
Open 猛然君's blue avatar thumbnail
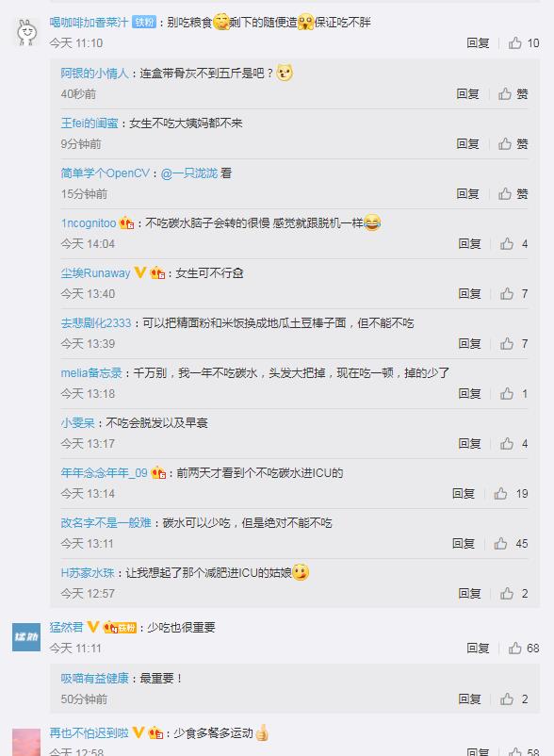(x=26, y=637)
